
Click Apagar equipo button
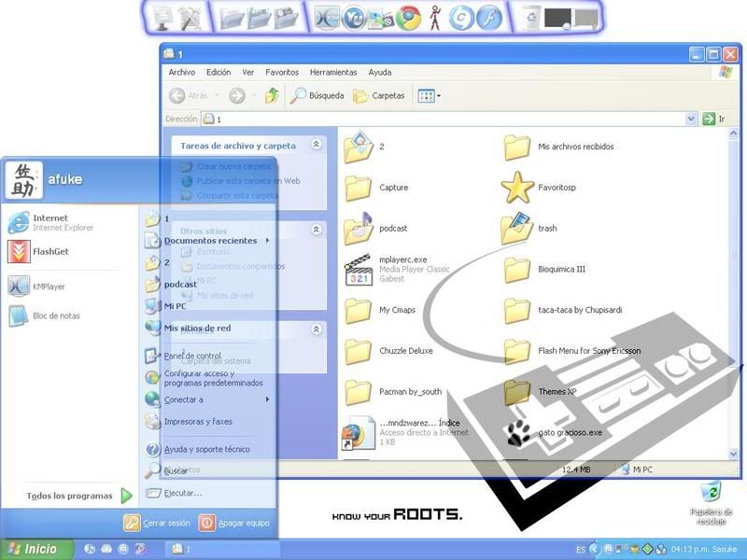(234, 523)
